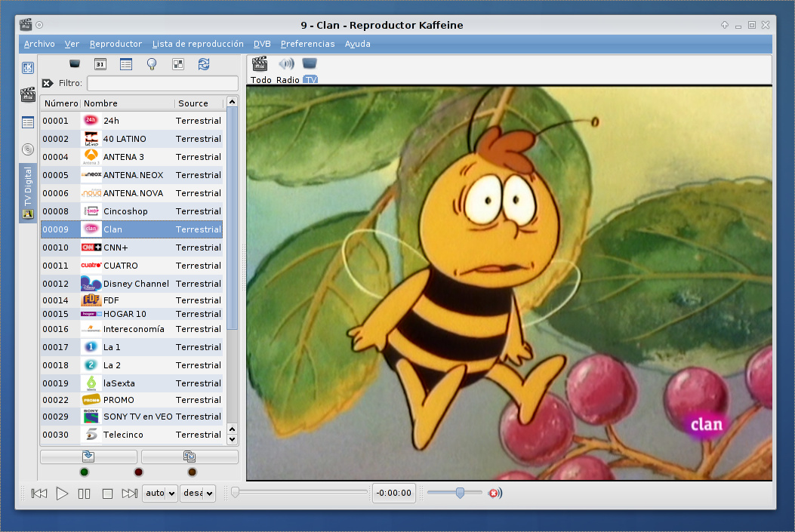The image size is (795, 532).
Task: Click the -0:00:00 time display
Action: tap(394, 493)
